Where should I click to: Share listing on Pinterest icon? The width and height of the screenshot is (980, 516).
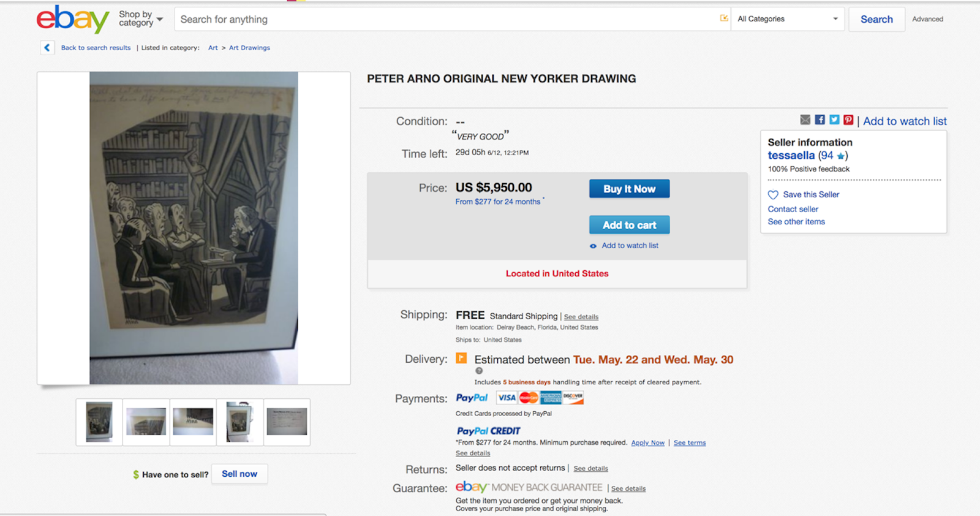848,120
